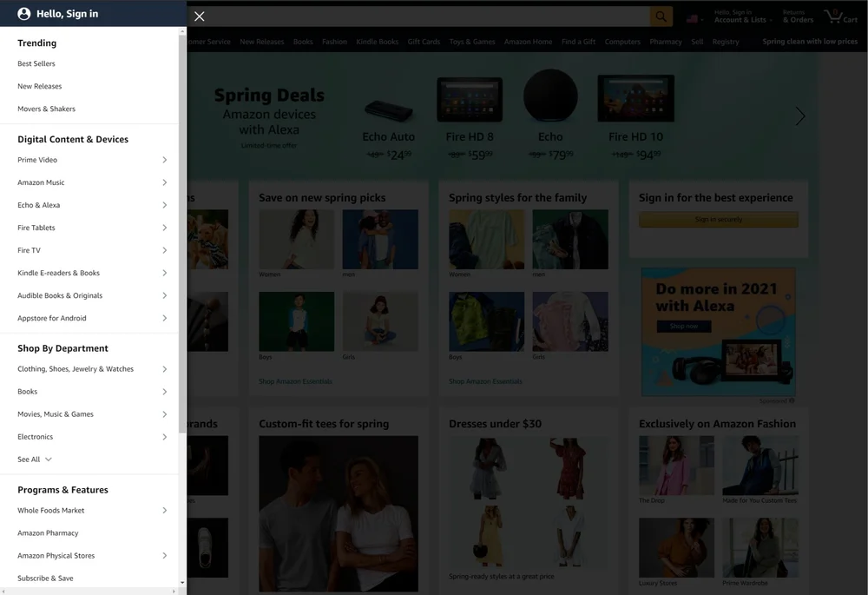
Task: Open Returns & Orders link
Action: point(799,17)
